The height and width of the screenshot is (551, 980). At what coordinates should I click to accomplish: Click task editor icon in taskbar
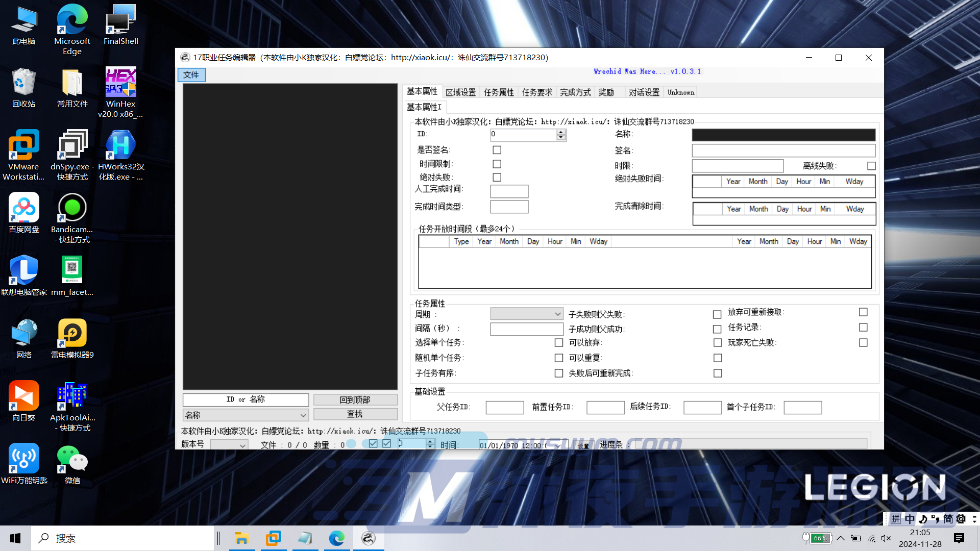(x=368, y=538)
